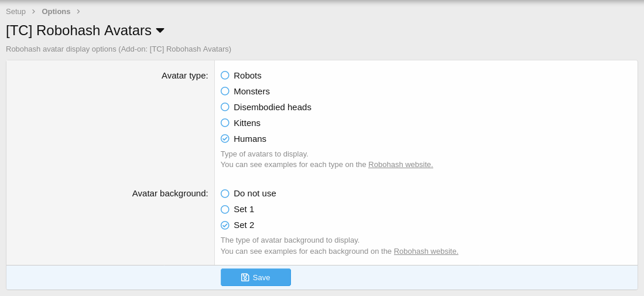Select the Robots avatar type
This screenshot has width=644, height=296.
(225, 76)
